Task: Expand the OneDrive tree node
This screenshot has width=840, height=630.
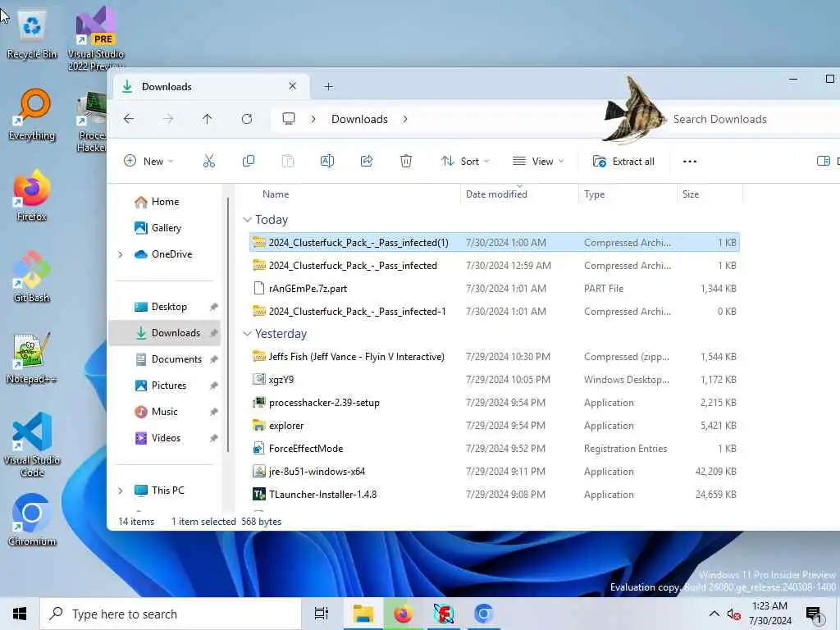Action: click(121, 254)
